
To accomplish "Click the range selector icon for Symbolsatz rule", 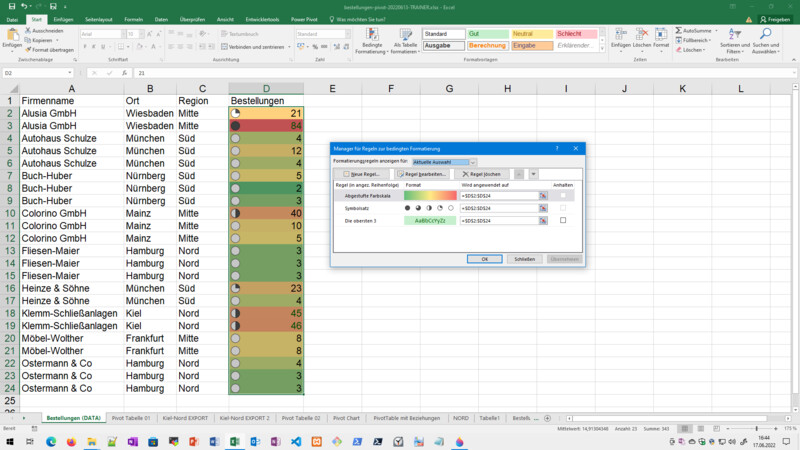I will (543, 208).
